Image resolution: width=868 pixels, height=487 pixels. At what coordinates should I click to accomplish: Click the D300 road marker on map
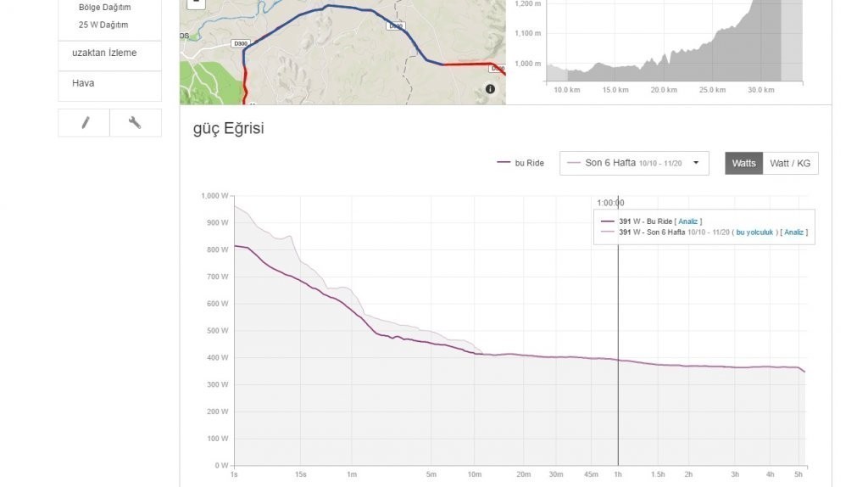(x=242, y=42)
